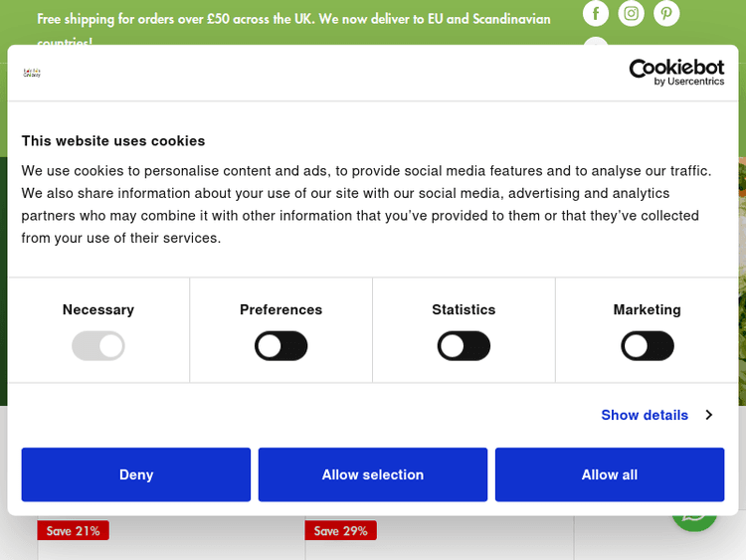The image size is (746, 560).
Task: Click the small site logo in cookie dialog
Action: tap(32, 73)
